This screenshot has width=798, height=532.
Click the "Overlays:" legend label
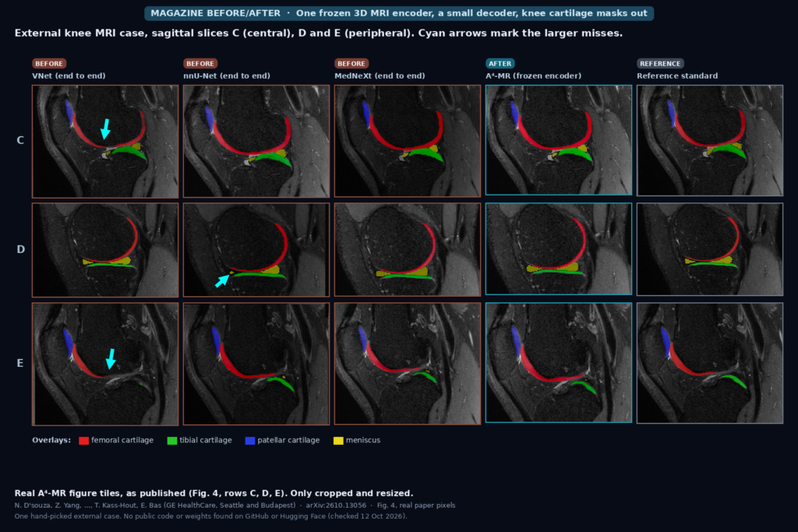point(51,440)
